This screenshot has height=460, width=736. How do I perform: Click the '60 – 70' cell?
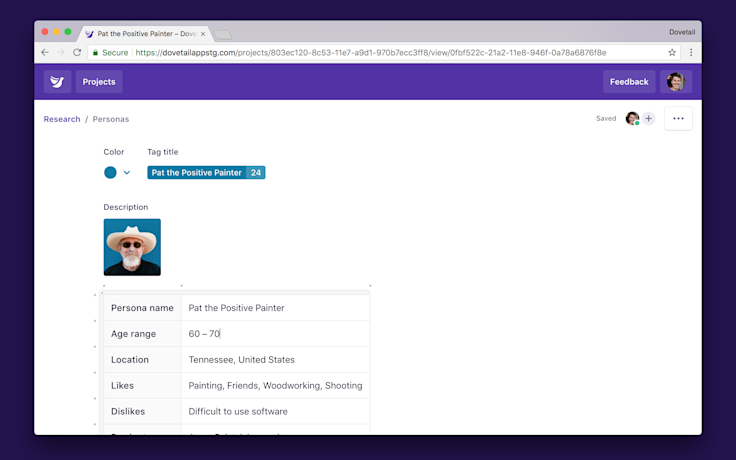[x=276, y=334]
